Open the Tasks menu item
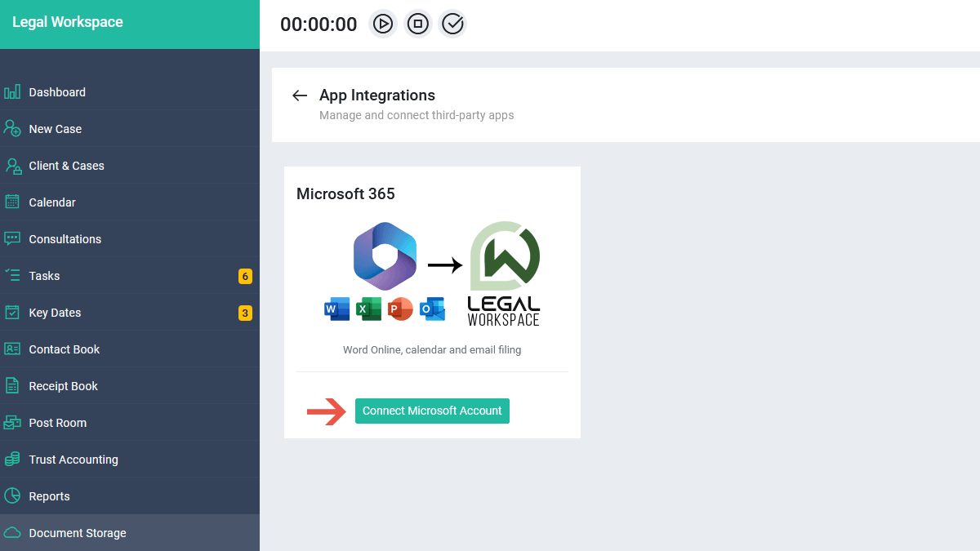The height and width of the screenshot is (551, 980). (x=130, y=276)
